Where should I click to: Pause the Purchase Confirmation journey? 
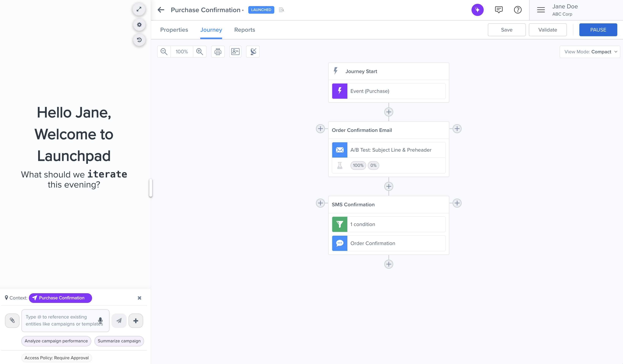point(598,30)
